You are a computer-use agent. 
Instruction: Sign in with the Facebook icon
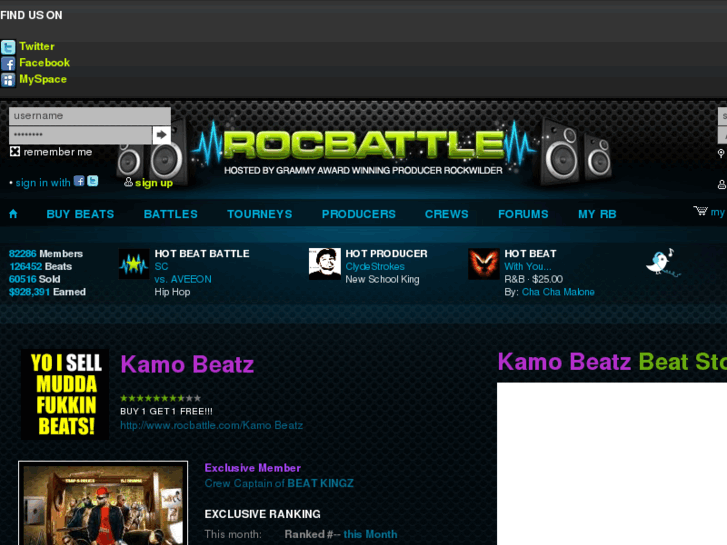pos(79,181)
